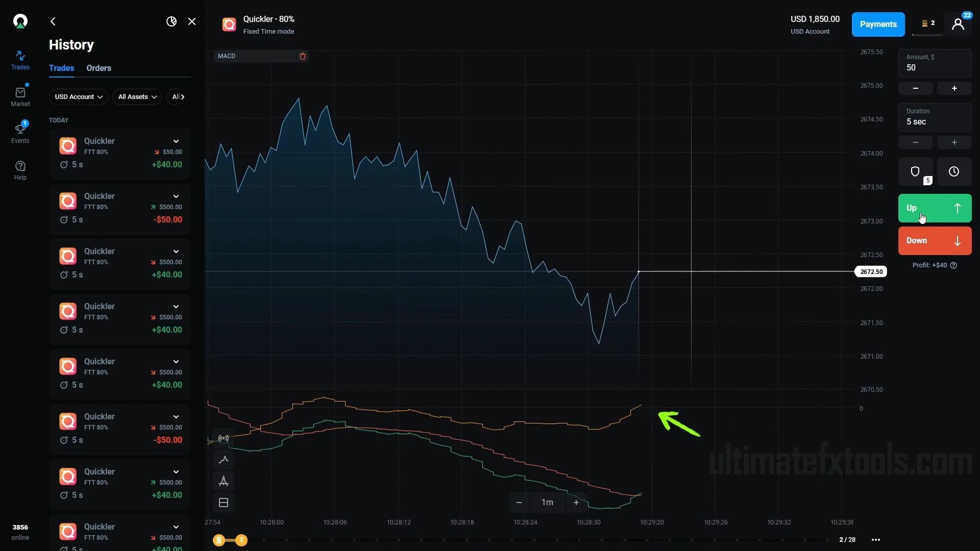980x551 pixels.
Task: Expand the seventh Quickler trade entry
Action: [x=176, y=472]
